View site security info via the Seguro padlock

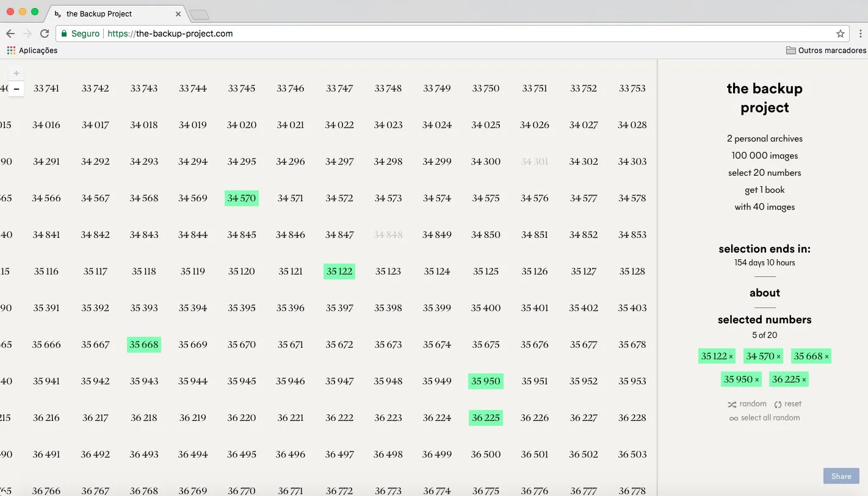[x=80, y=34]
